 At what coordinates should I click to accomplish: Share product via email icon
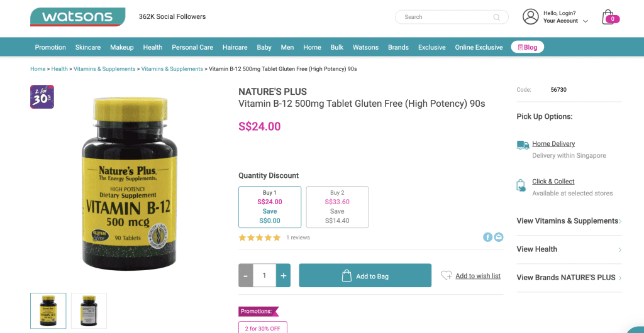click(499, 237)
